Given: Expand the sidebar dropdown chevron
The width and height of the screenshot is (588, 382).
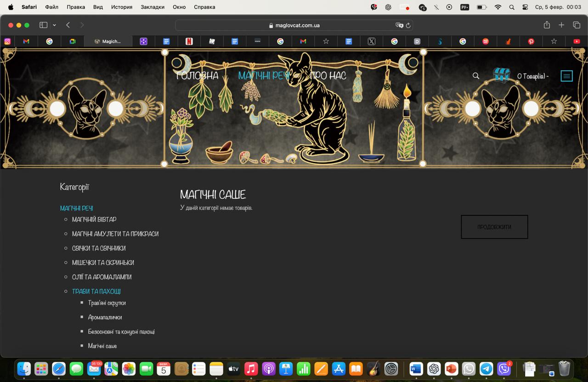Looking at the screenshot, I should tap(54, 25).
